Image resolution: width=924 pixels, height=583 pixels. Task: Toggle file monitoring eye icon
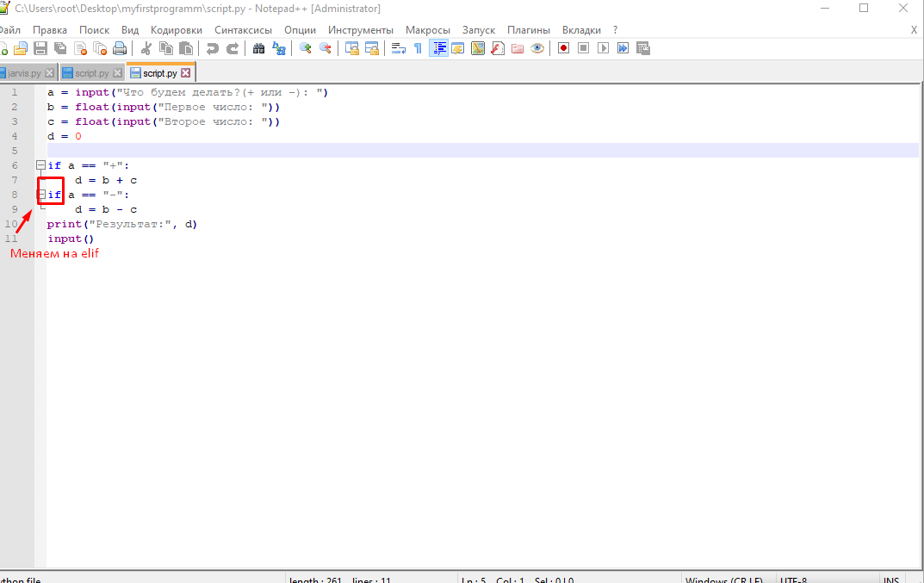(536, 48)
